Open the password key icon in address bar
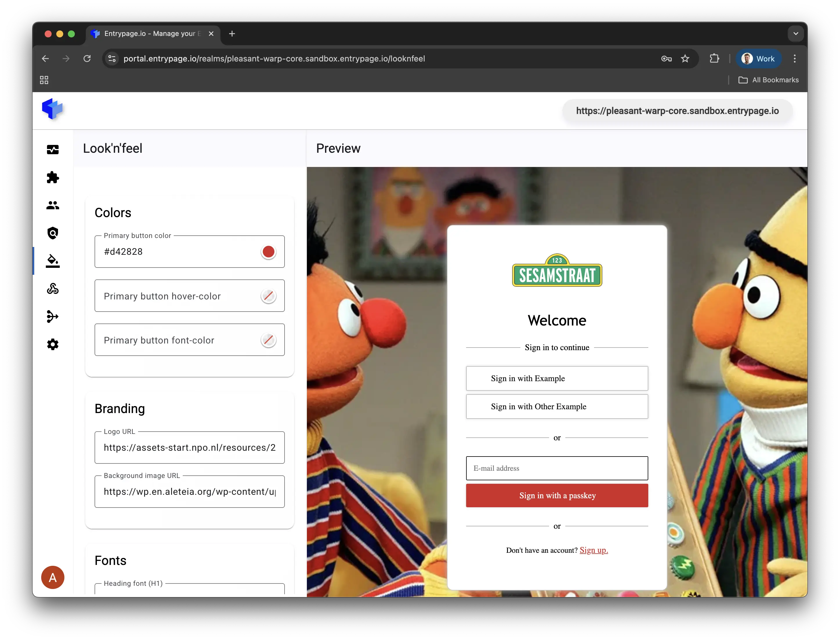The width and height of the screenshot is (840, 640). (666, 59)
